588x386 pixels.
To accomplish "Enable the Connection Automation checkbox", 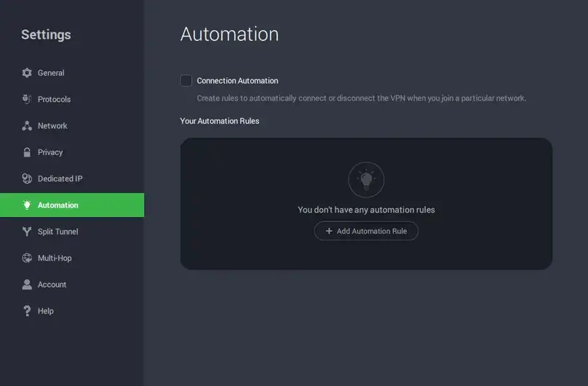I will coord(186,80).
